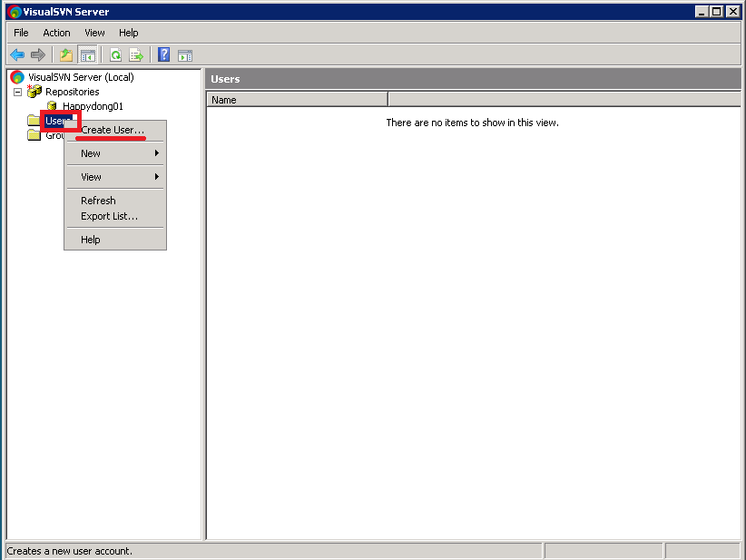Select the Happydong01 repository
This screenshot has width=746, height=560.
[x=93, y=106]
